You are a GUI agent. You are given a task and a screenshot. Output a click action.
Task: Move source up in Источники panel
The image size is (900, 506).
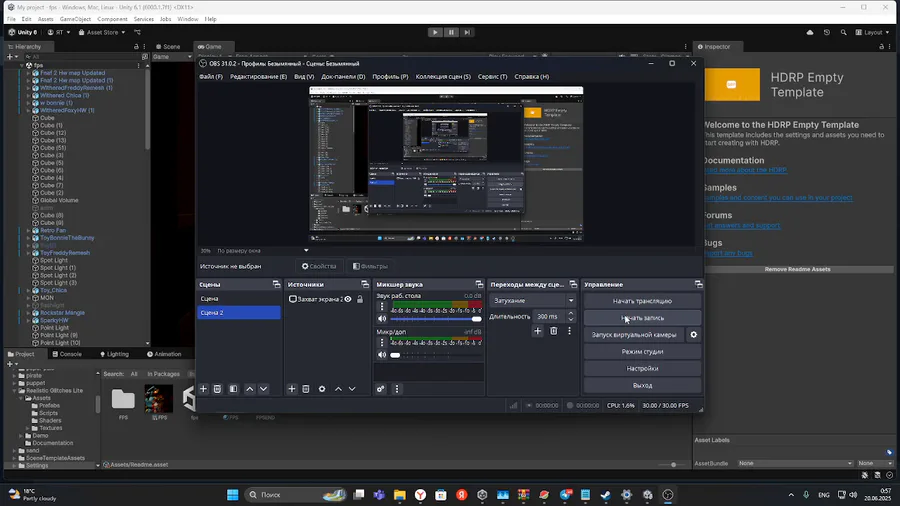click(x=338, y=389)
